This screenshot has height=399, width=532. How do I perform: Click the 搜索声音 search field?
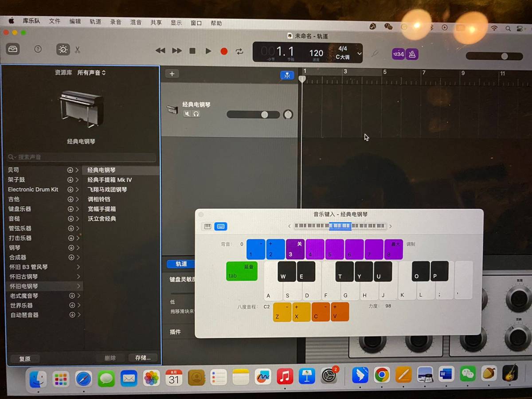pyautogui.click(x=82, y=157)
